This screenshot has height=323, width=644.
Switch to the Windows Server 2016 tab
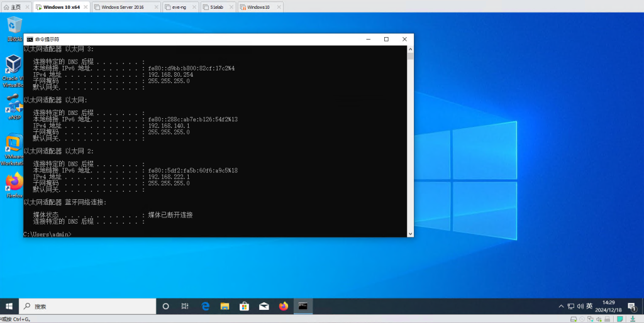122,7
